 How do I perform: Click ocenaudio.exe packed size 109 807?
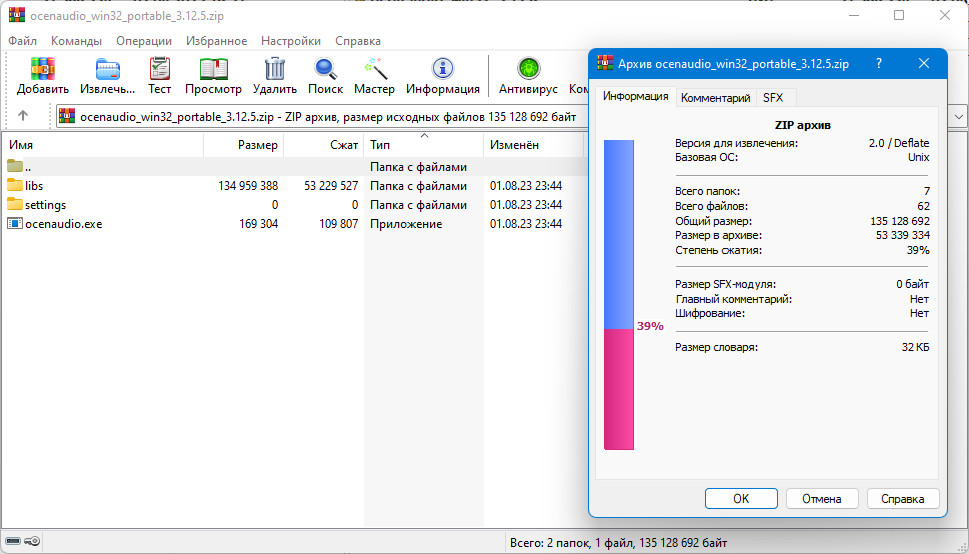tap(339, 224)
